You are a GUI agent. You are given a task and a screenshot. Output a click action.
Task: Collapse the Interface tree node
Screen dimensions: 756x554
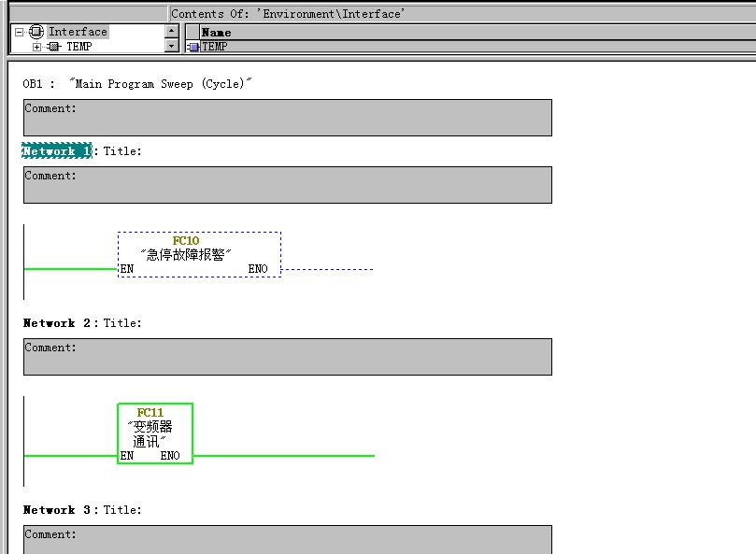[19, 32]
